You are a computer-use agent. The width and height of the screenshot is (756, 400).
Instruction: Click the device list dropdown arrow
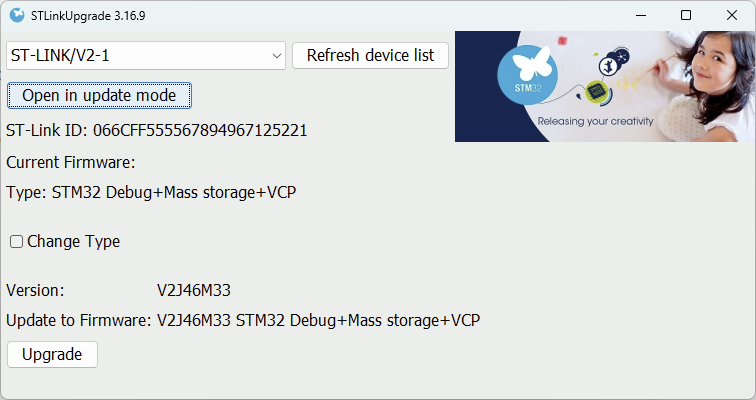pos(277,56)
